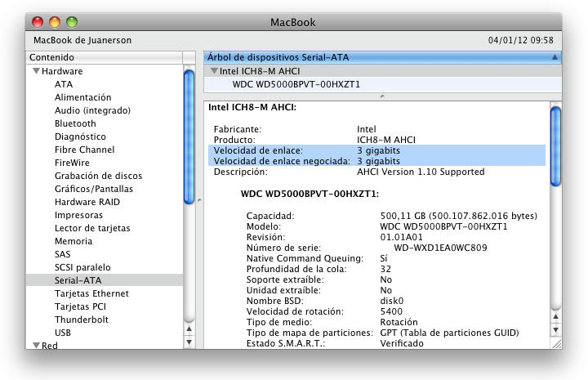Select ATA in the Hardware list
The width and height of the screenshot is (588, 380).
tap(64, 84)
